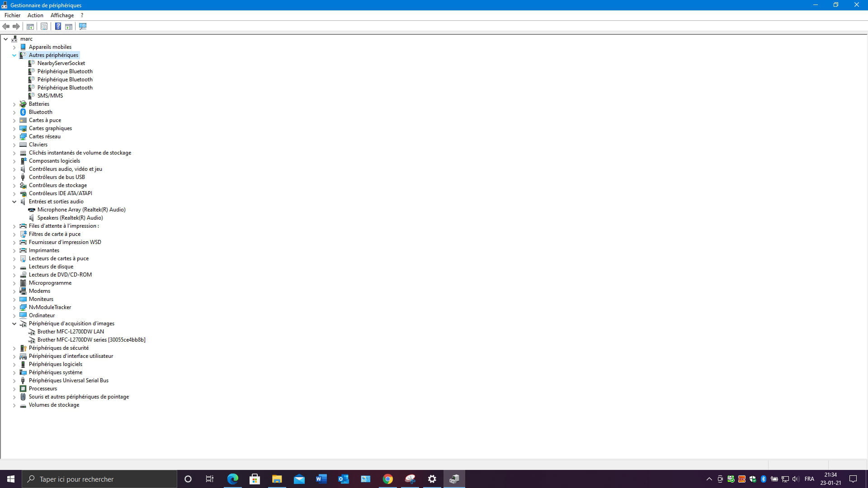Open File Explorer from the taskbar

(277, 479)
